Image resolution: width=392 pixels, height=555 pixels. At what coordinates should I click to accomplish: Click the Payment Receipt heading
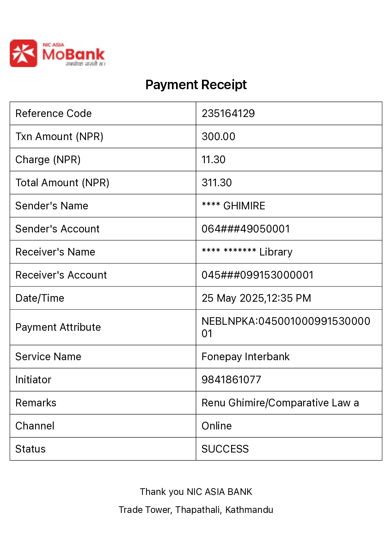(x=196, y=85)
